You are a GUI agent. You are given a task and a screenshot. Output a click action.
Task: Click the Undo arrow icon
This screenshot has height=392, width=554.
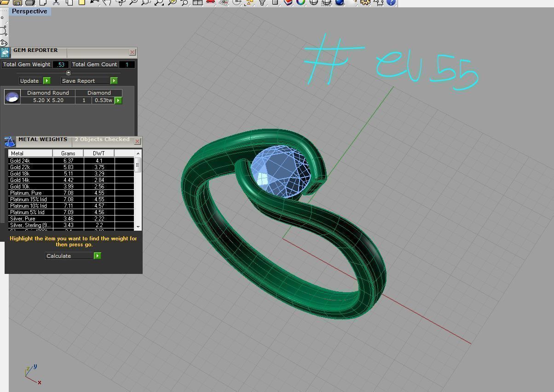click(x=95, y=2)
